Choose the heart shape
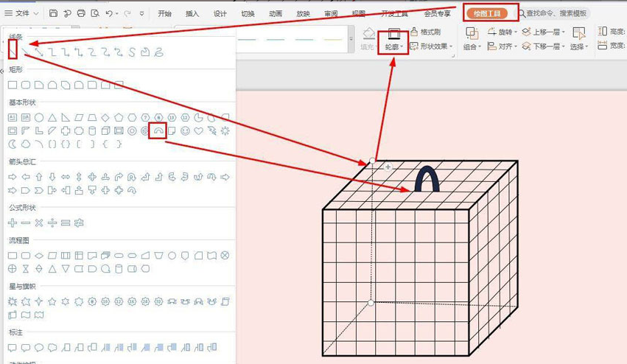 (x=198, y=131)
